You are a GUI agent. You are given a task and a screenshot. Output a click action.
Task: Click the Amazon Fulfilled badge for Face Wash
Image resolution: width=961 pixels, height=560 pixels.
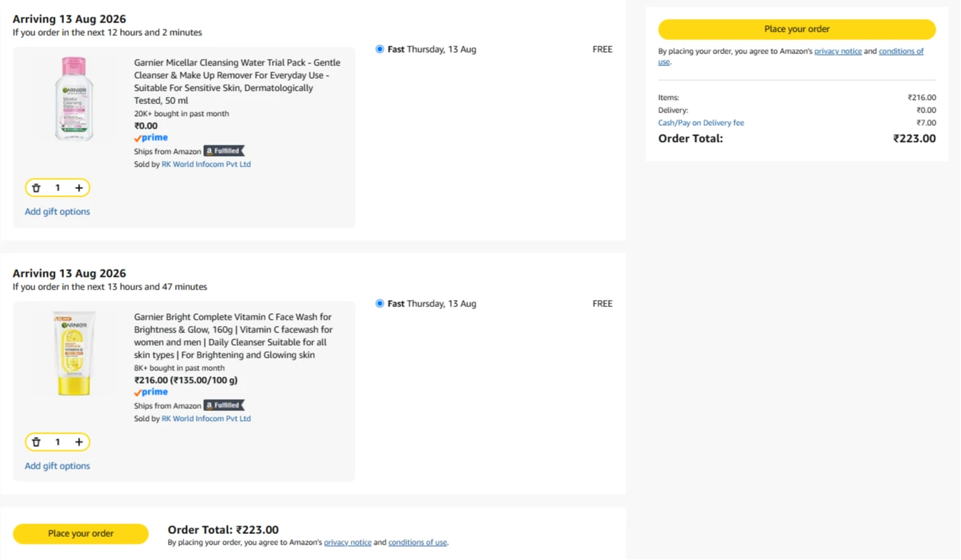[x=224, y=405]
